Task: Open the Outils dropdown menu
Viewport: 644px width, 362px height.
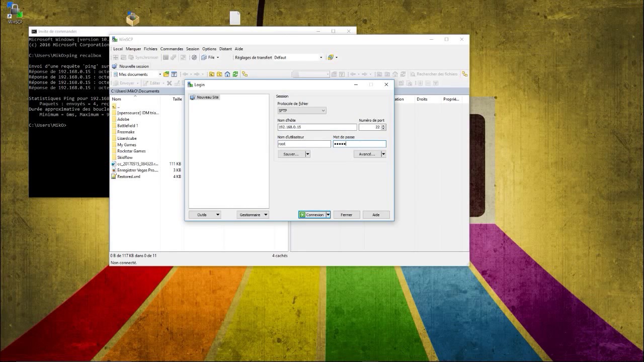Action: click(x=205, y=215)
